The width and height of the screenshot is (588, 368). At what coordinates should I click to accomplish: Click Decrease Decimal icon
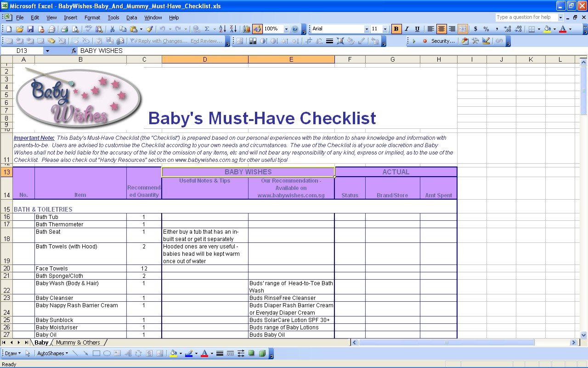tap(518, 29)
